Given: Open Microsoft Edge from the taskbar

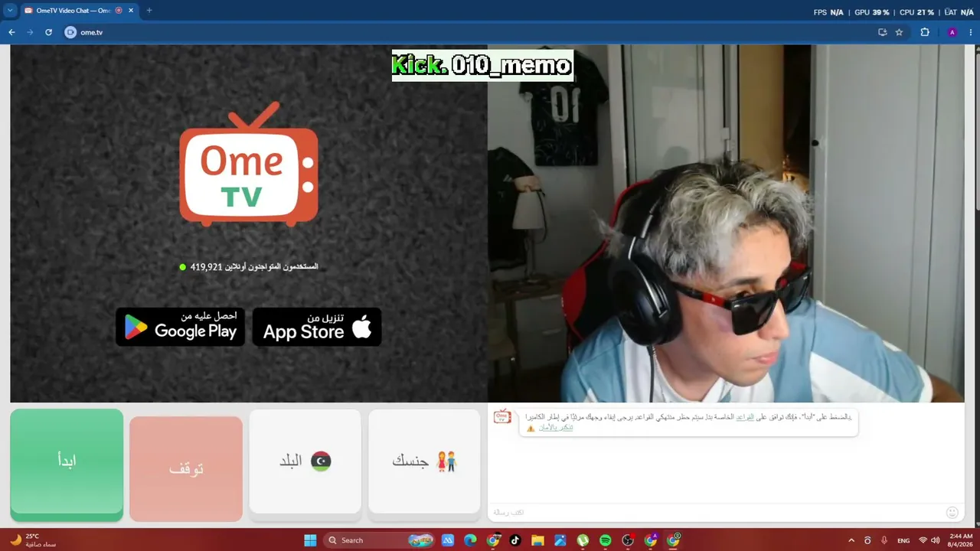Looking at the screenshot, I should [470, 540].
